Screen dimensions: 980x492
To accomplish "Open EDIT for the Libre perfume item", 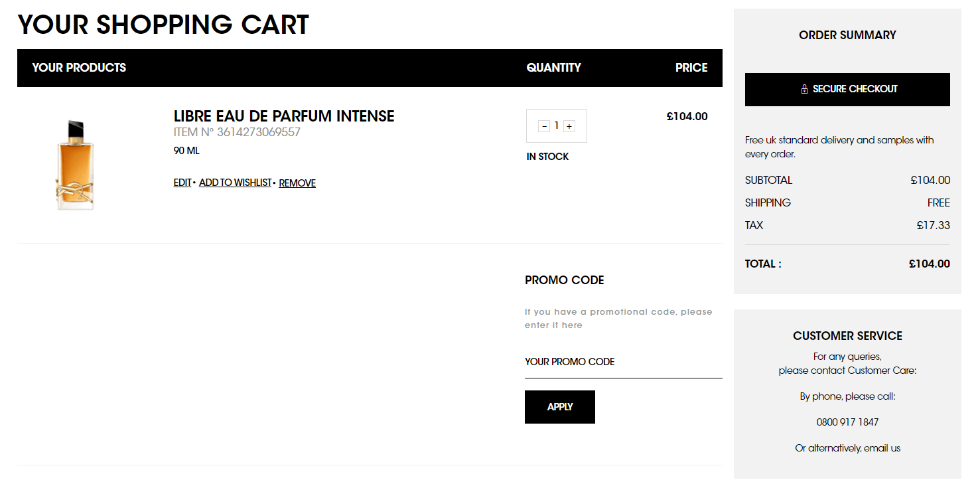I will pos(181,183).
